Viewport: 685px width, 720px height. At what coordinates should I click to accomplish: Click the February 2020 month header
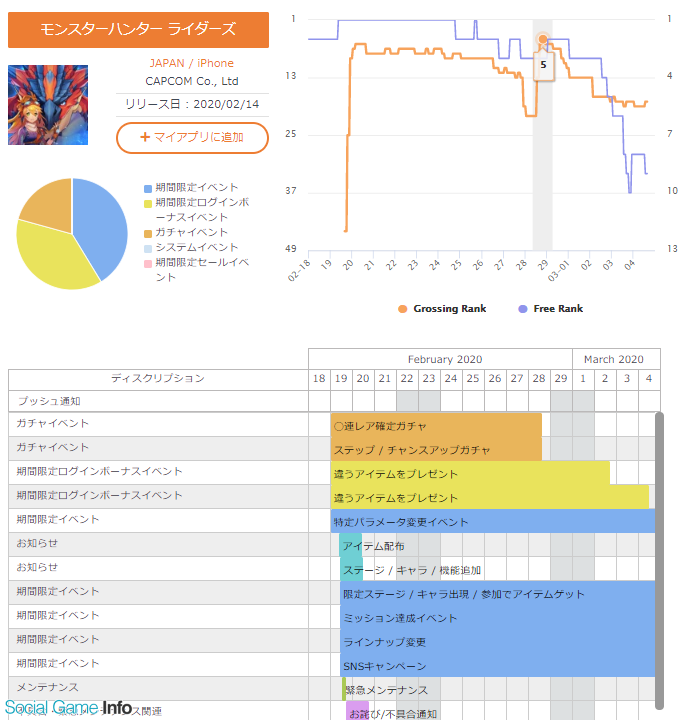click(x=440, y=359)
